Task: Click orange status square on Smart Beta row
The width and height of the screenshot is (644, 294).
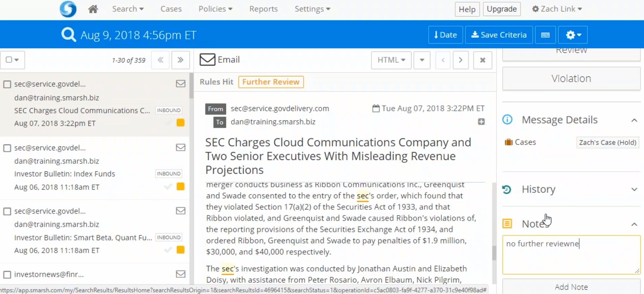Action: [x=180, y=250]
